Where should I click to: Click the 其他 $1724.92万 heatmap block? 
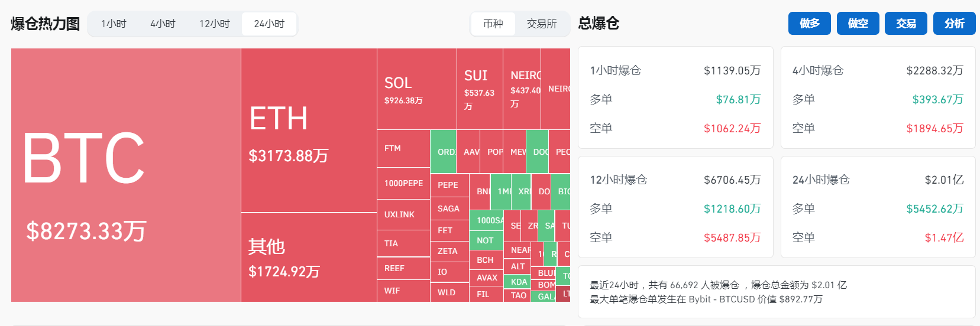click(x=309, y=257)
